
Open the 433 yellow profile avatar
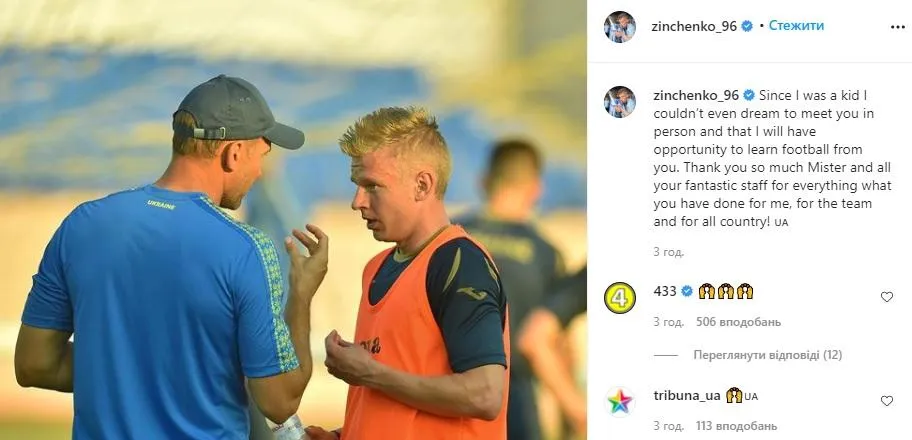click(619, 298)
